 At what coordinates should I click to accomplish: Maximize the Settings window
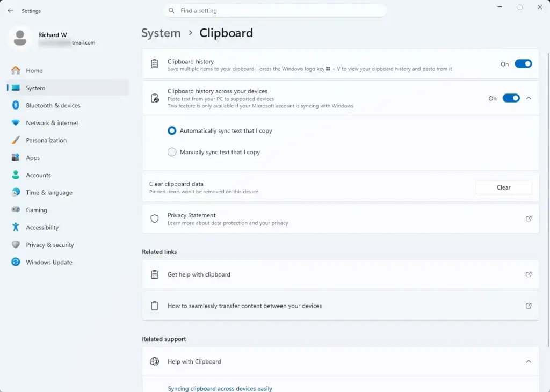[x=520, y=7]
